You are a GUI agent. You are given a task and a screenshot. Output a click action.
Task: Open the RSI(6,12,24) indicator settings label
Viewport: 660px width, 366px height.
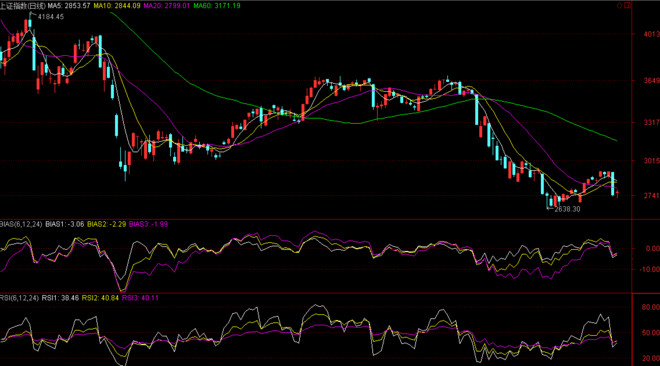pyautogui.click(x=19, y=298)
